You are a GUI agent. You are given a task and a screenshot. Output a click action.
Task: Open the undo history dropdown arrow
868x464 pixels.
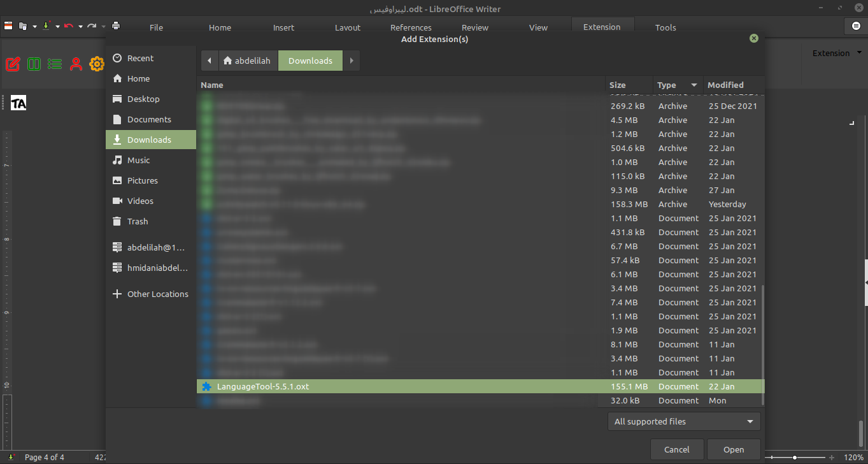[80, 27]
